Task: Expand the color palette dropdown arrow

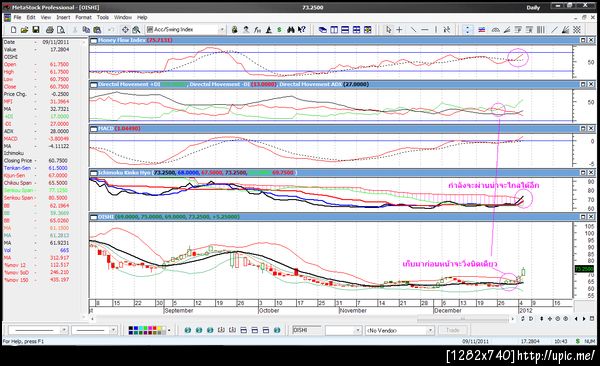Action: point(169,330)
